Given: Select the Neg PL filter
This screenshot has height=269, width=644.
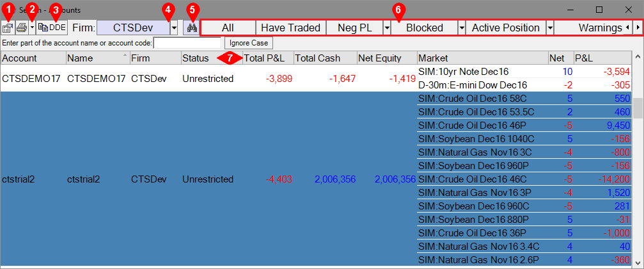Looking at the screenshot, I should pyautogui.click(x=354, y=28).
